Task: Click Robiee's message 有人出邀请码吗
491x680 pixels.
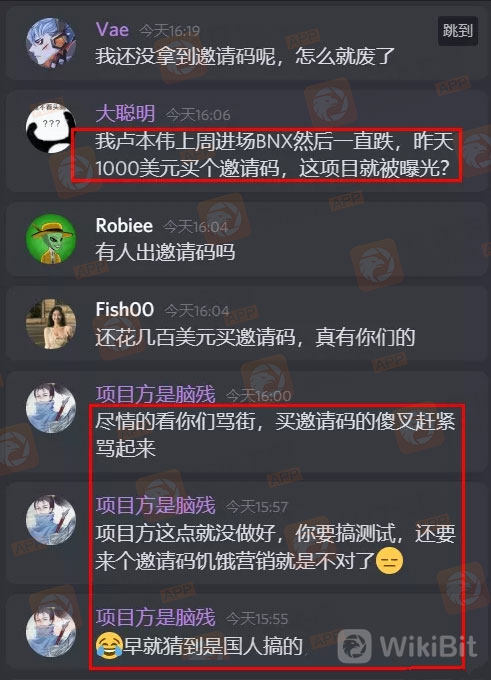Action: point(165,252)
